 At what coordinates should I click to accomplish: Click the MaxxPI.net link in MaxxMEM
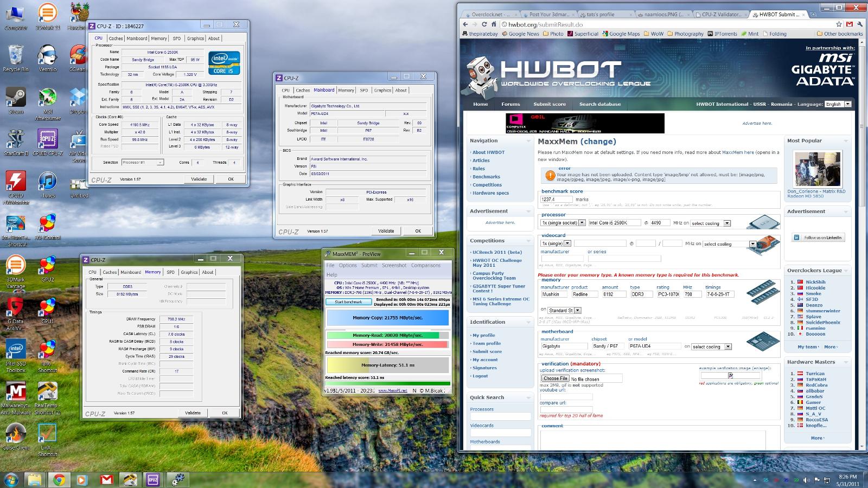click(392, 390)
